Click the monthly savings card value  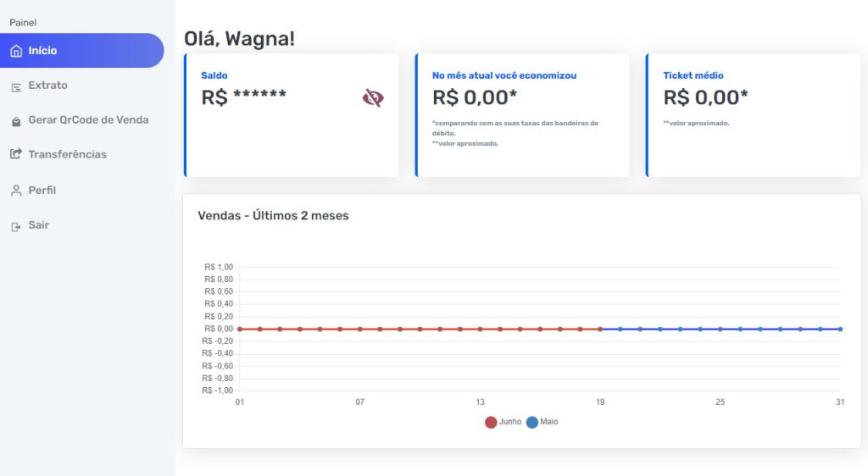pyautogui.click(x=475, y=98)
